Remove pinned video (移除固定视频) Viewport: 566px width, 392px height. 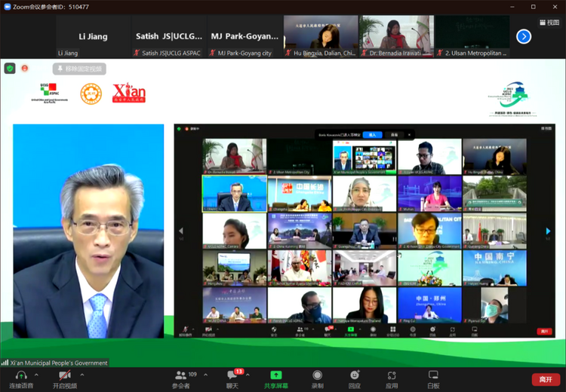click(x=79, y=69)
